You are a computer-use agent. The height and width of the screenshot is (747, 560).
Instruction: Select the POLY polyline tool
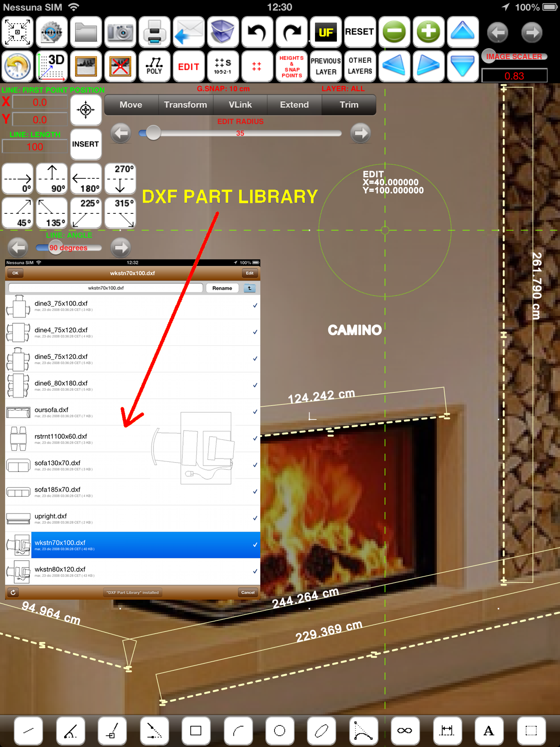coord(154,66)
